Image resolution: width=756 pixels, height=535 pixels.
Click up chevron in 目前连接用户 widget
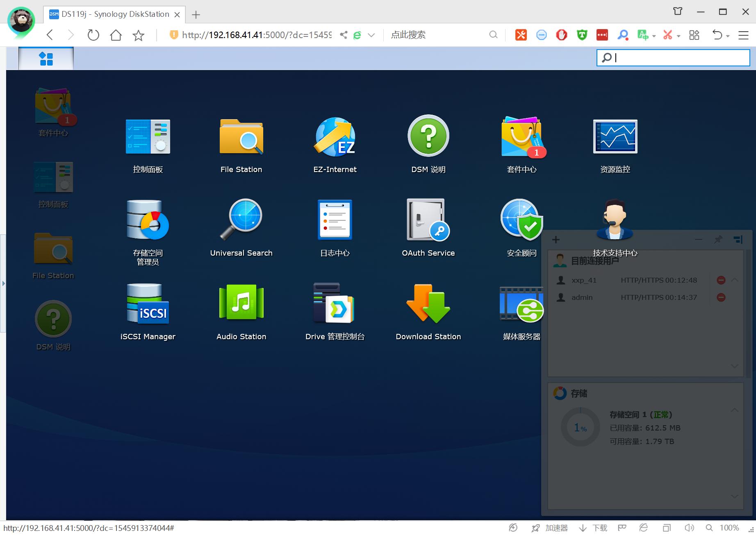pyautogui.click(x=735, y=280)
